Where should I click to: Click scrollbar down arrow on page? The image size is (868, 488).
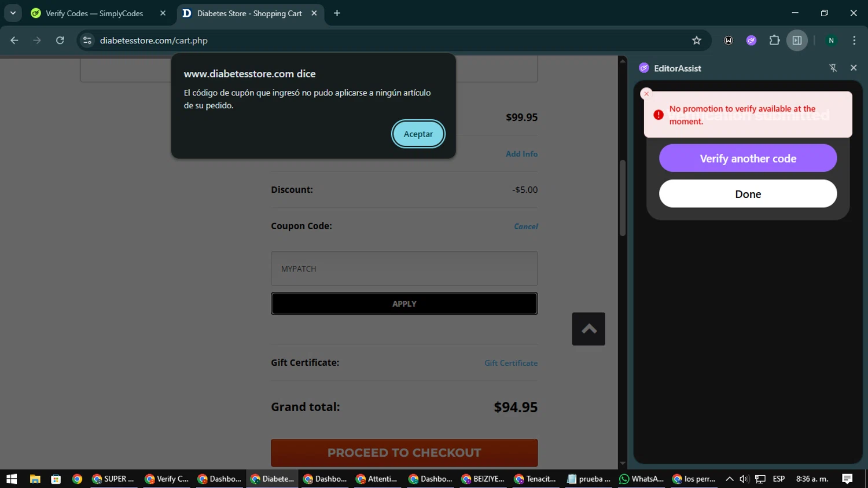click(x=623, y=463)
